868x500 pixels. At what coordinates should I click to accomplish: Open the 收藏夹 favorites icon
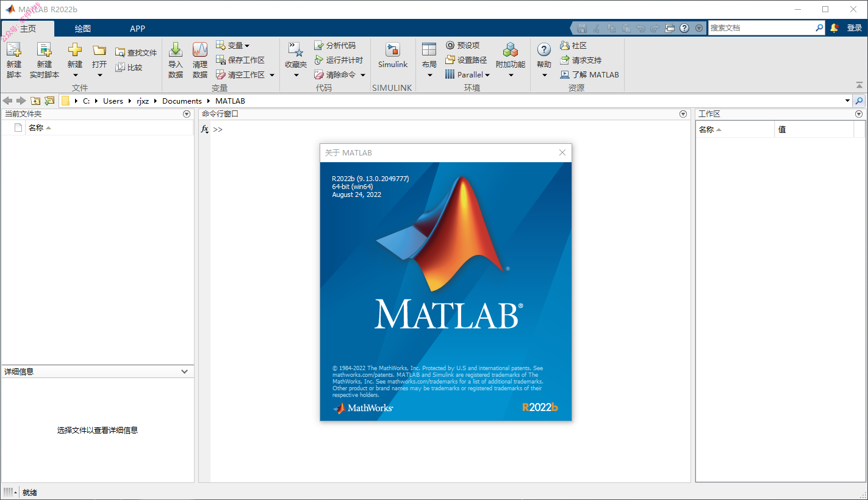pyautogui.click(x=296, y=51)
